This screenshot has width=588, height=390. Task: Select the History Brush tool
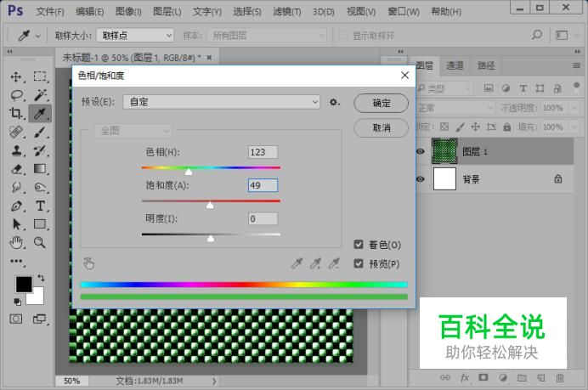[x=40, y=150]
